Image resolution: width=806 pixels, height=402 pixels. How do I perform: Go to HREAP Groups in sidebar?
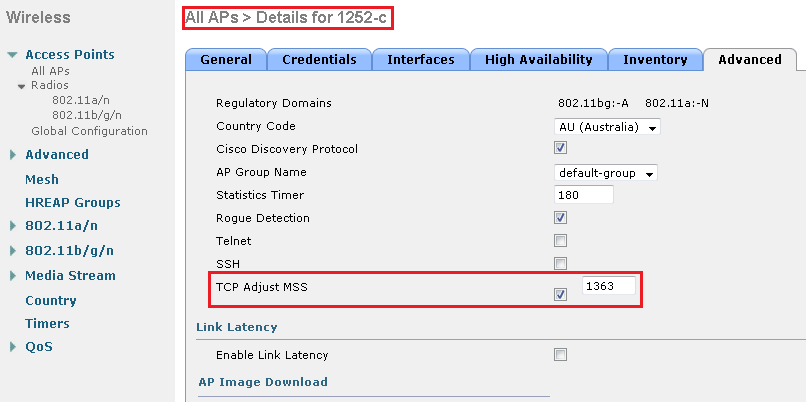pyautogui.click(x=72, y=203)
